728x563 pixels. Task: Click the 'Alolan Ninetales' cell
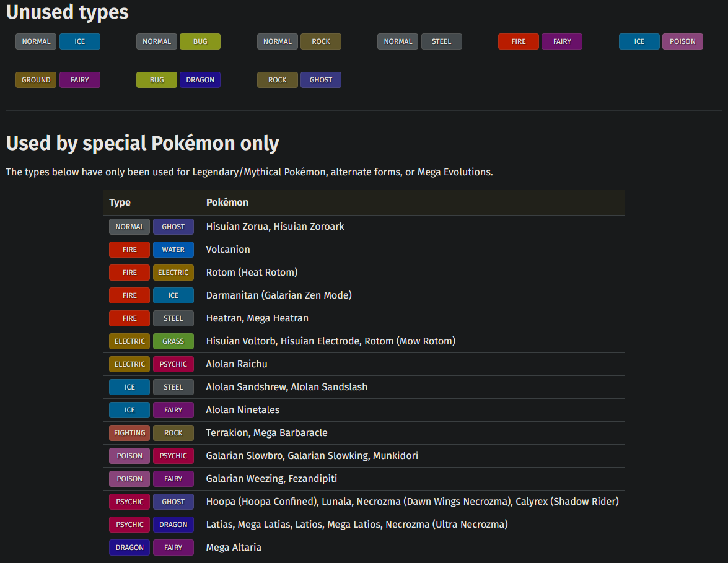coord(412,410)
